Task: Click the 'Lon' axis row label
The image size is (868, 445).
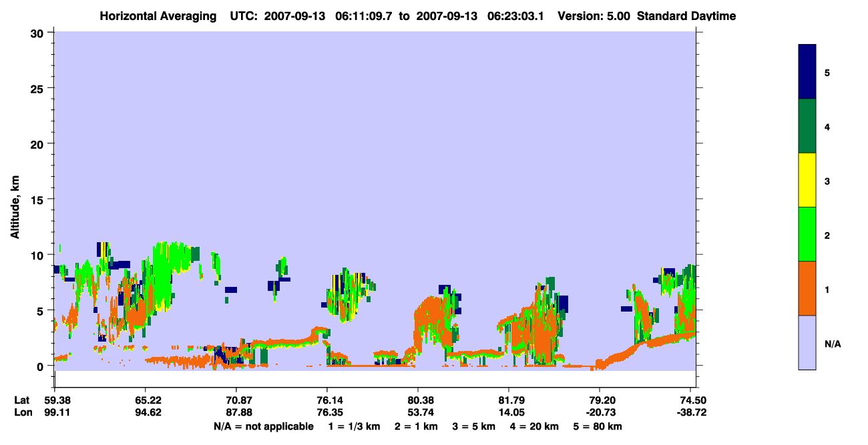Action: (x=23, y=412)
